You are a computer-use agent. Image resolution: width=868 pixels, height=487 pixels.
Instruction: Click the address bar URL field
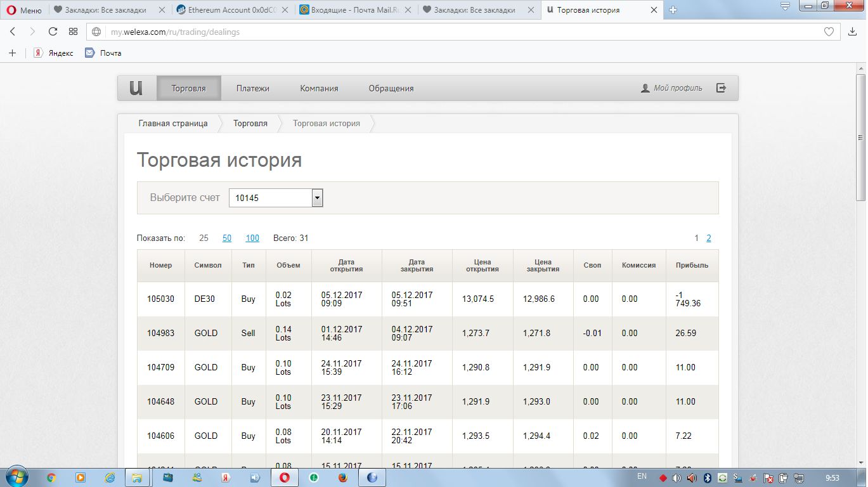pos(463,32)
